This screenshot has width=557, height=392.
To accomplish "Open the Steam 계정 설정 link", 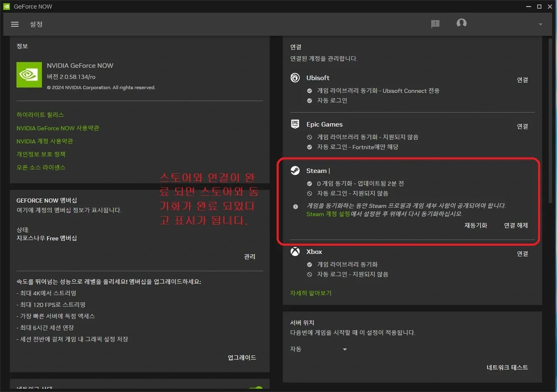I will click(x=328, y=214).
